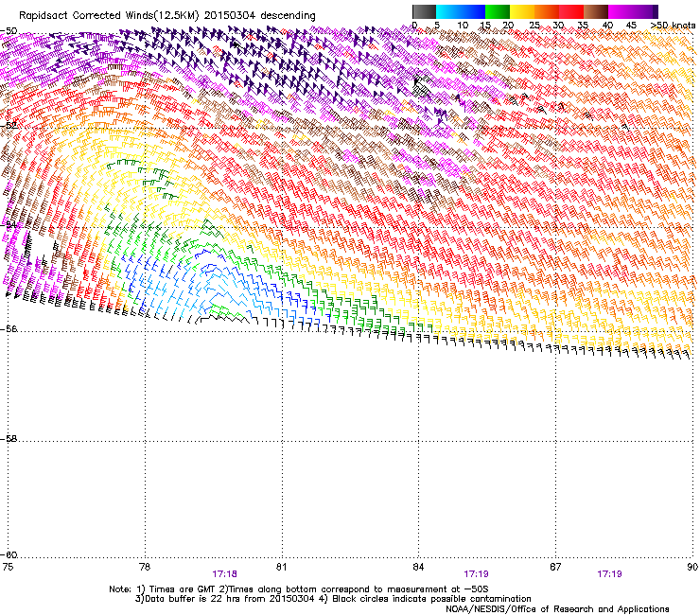Click the '10' legend scale label
The width and height of the screenshot is (700, 615).
tap(463, 25)
